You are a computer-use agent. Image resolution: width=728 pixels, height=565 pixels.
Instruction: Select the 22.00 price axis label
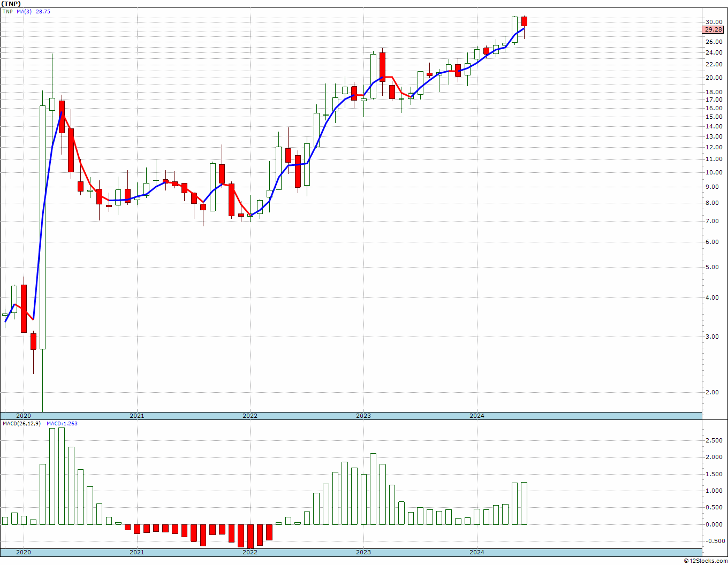pyautogui.click(x=714, y=64)
